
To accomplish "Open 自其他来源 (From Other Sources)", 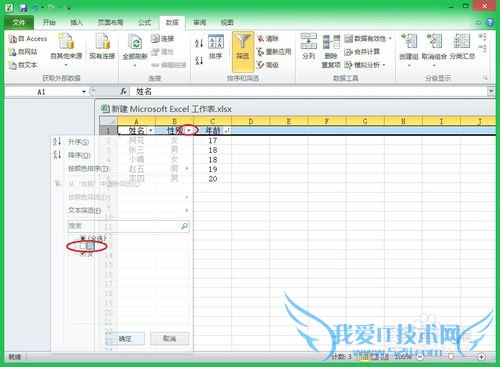I will click(66, 49).
